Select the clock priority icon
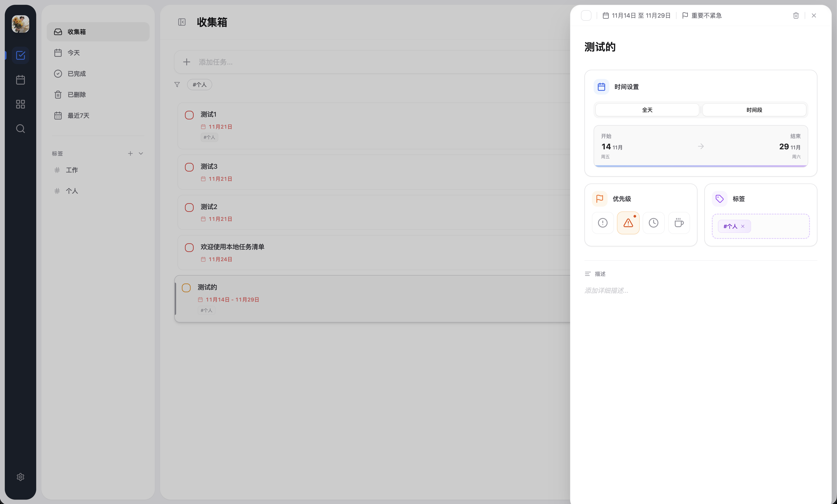Image resolution: width=837 pixels, height=504 pixels. pyautogui.click(x=653, y=223)
